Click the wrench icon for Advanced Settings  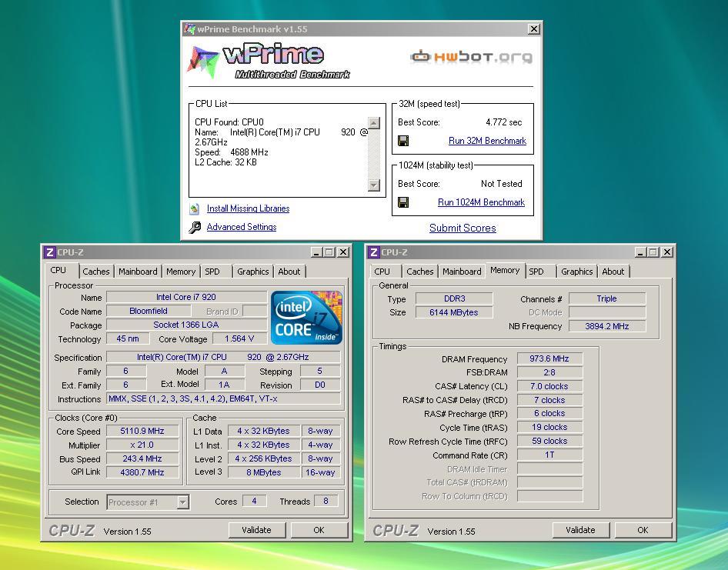click(x=195, y=227)
